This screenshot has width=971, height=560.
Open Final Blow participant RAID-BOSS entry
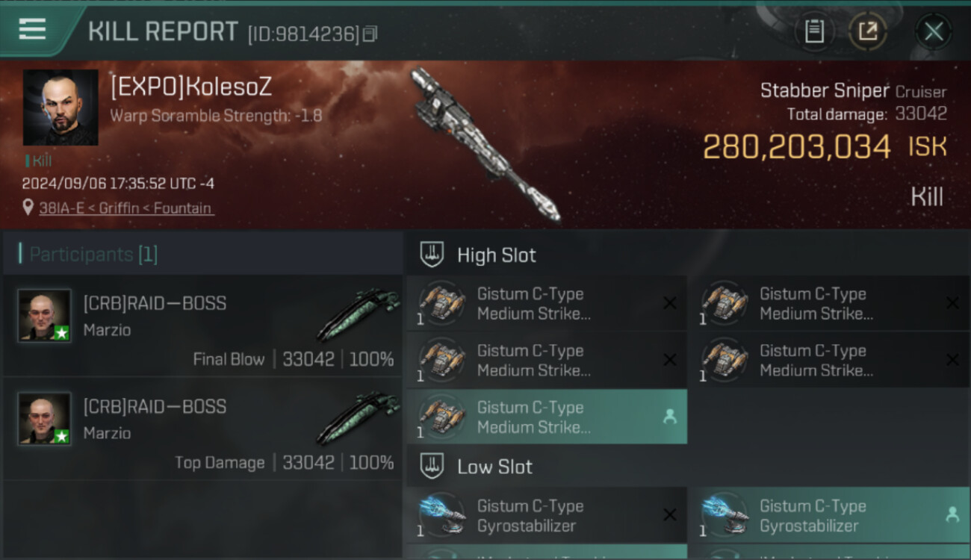point(202,326)
